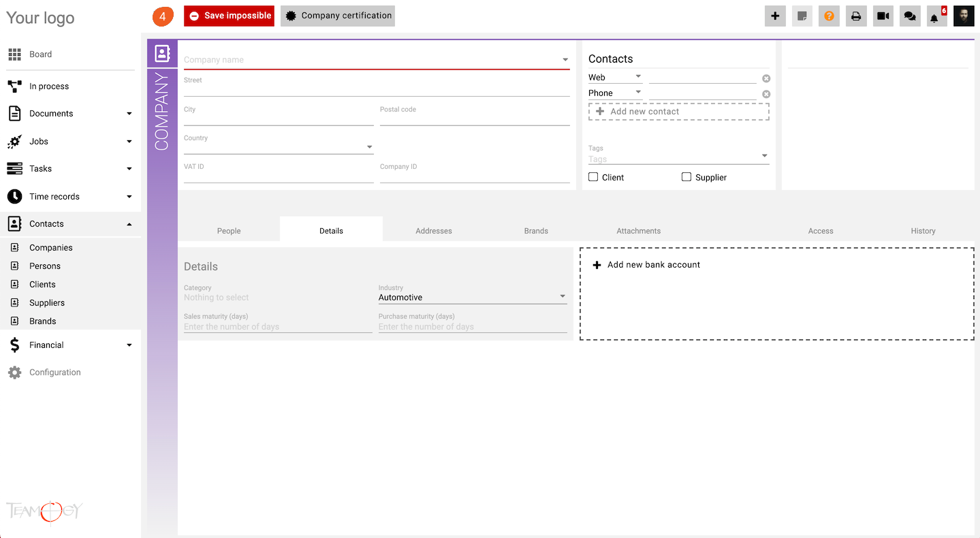Open the Tags dropdown
Viewport: 980px width, 538px height.
coord(678,159)
